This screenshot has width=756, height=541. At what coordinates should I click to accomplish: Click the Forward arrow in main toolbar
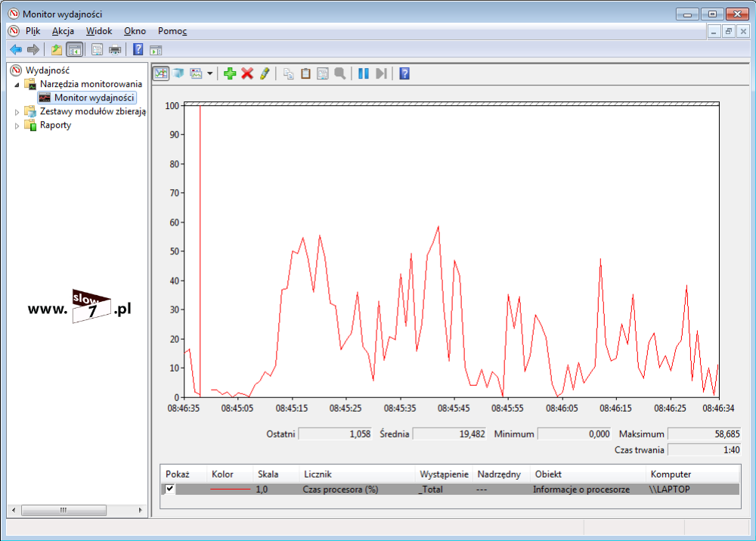(33, 49)
